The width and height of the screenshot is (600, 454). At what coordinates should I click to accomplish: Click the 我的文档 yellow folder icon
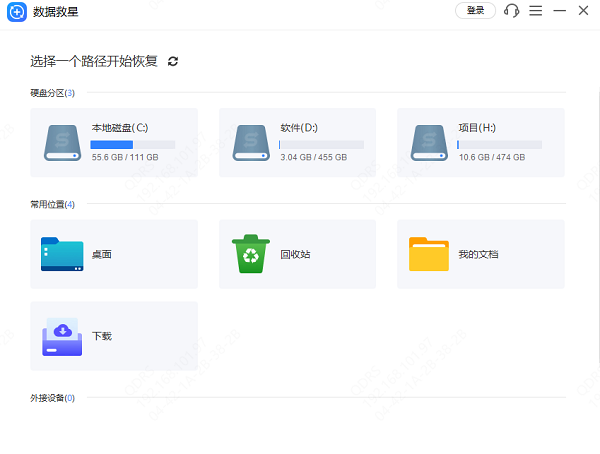point(429,254)
